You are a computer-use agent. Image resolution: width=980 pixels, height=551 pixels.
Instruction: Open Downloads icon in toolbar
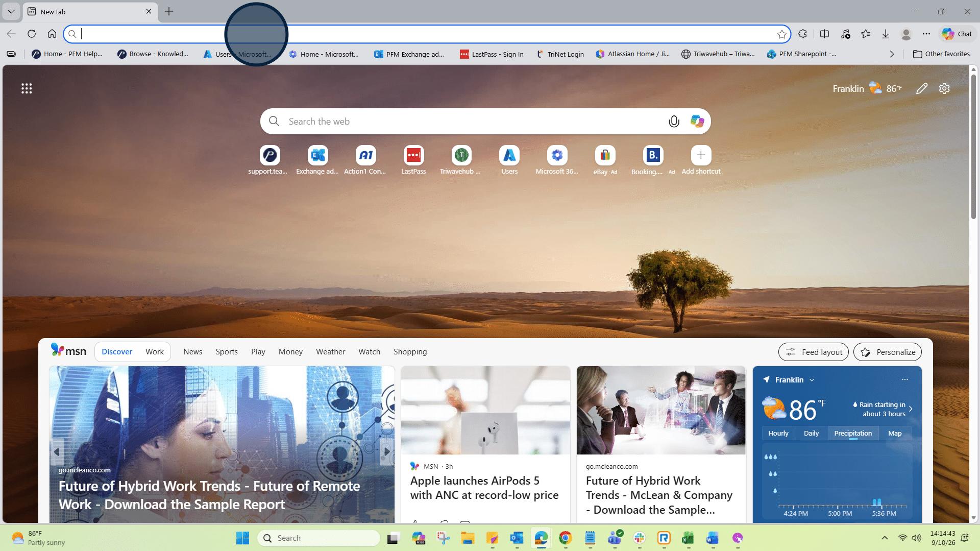(x=886, y=34)
